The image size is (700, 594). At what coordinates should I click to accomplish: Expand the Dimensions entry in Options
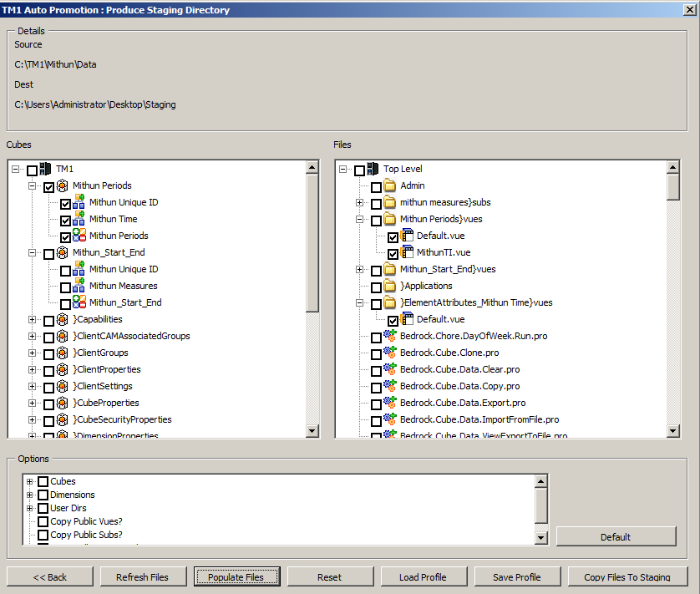pyautogui.click(x=29, y=495)
